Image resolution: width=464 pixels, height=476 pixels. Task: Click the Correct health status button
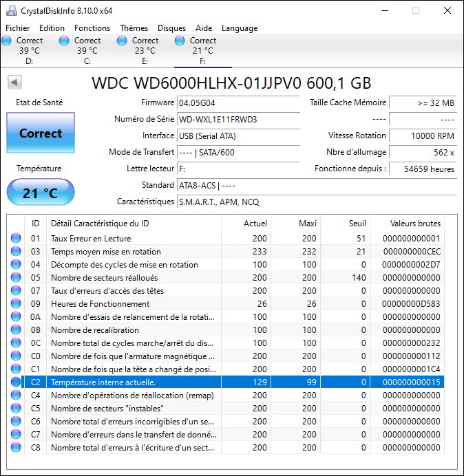(41, 133)
